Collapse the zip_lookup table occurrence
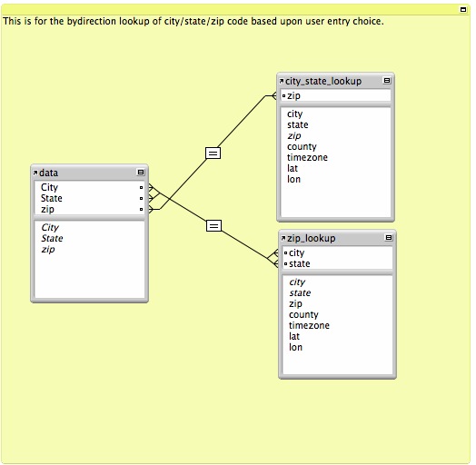 (389, 238)
